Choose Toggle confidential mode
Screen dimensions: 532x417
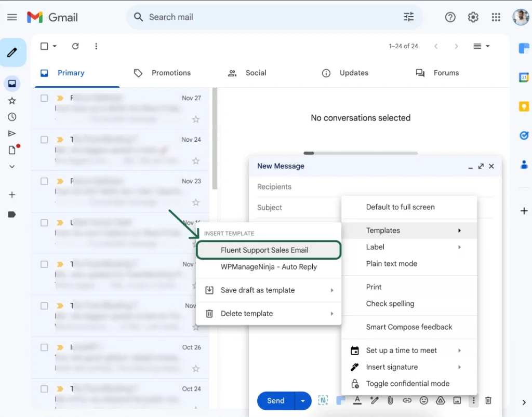click(x=409, y=383)
